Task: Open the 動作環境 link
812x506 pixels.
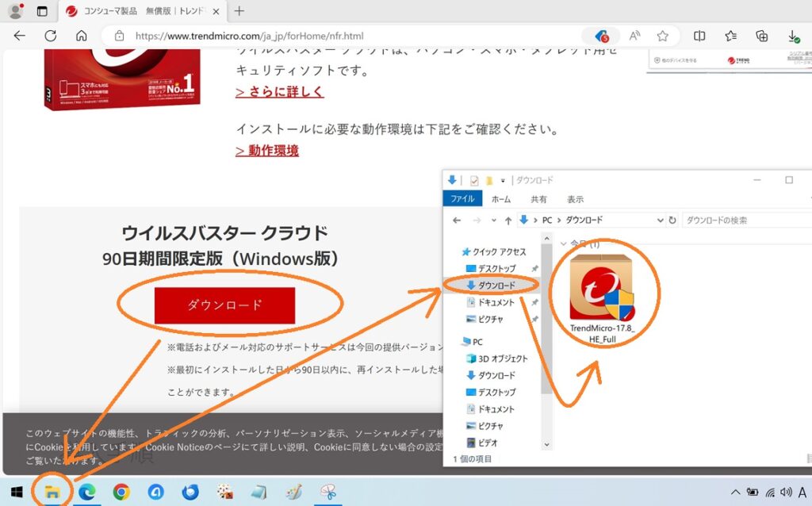Action: pyautogui.click(x=266, y=150)
